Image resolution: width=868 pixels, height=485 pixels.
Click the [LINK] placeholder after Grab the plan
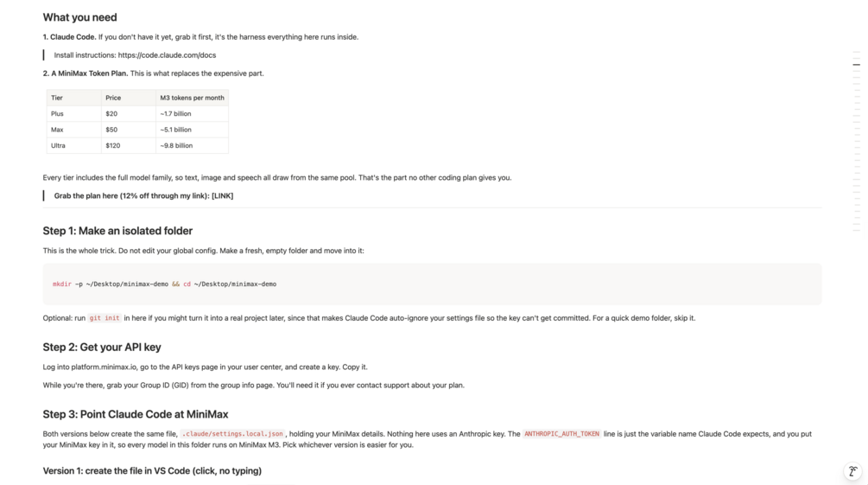(x=223, y=195)
